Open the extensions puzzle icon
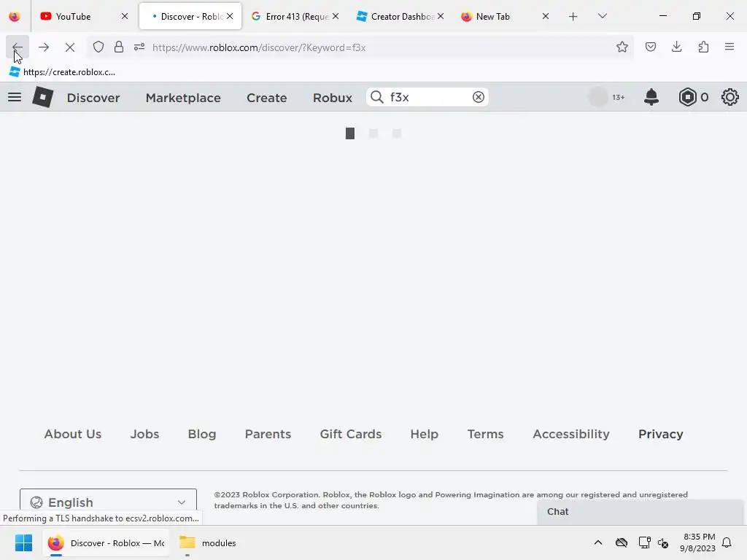Screen dimensions: 747x560 [703, 47]
